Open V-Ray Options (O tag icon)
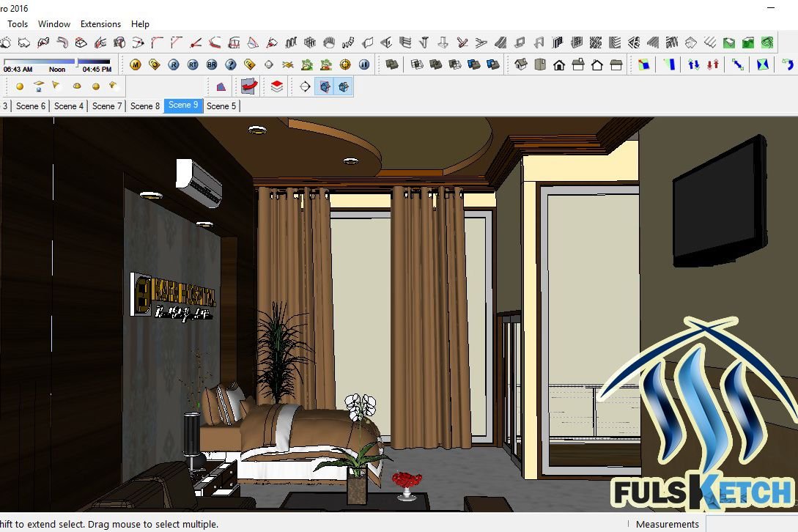 click(154, 64)
